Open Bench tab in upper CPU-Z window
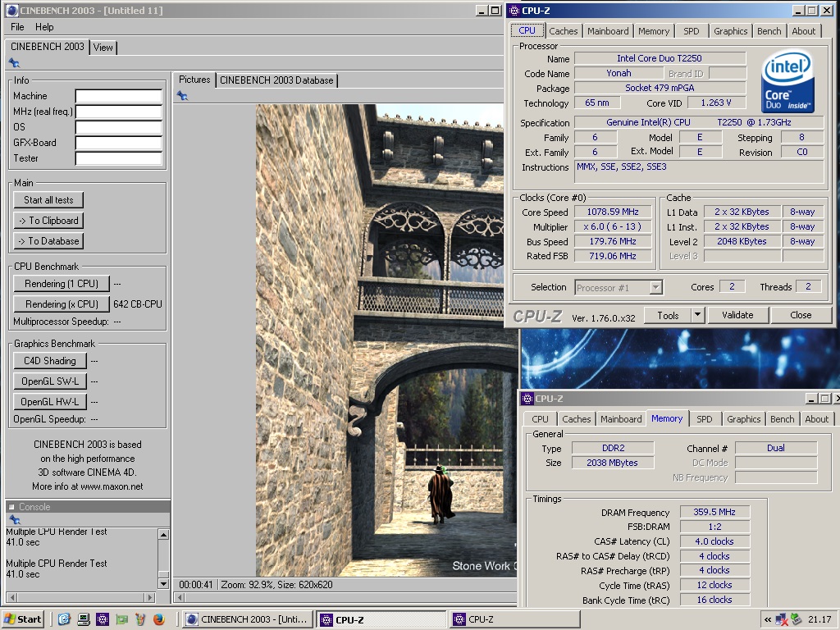Image resolution: width=840 pixels, height=630 pixels. coord(769,31)
